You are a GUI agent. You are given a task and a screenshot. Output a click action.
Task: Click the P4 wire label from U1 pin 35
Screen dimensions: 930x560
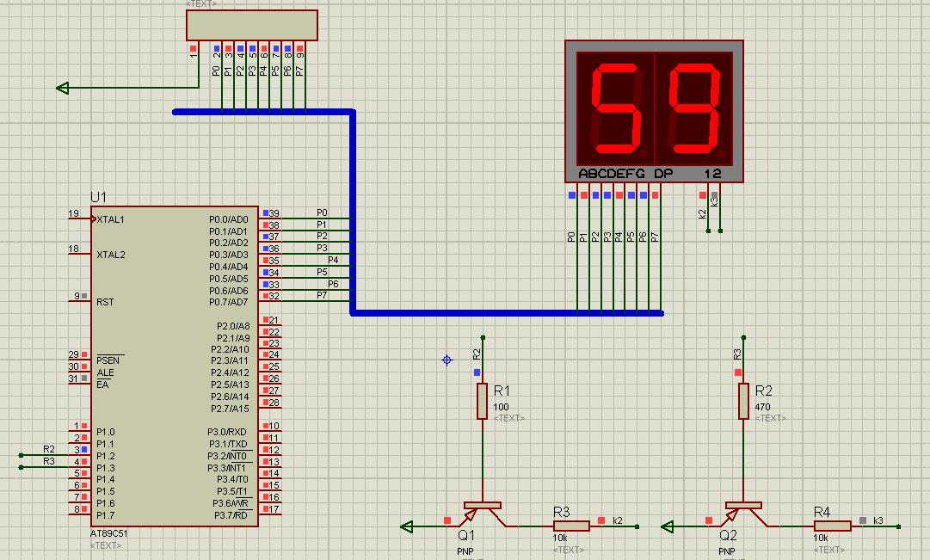(x=333, y=260)
